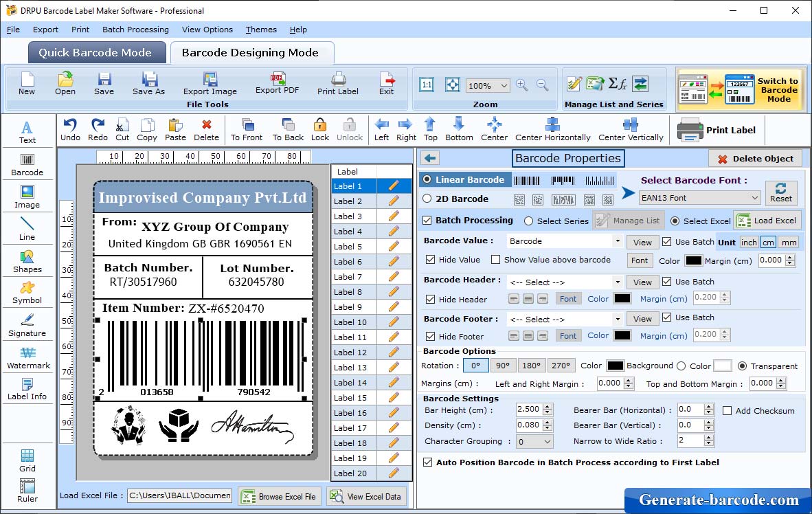Viewport: 812px width, 514px height.
Task: Open the Select Barcode Font dropdown
Action: (x=755, y=197)
